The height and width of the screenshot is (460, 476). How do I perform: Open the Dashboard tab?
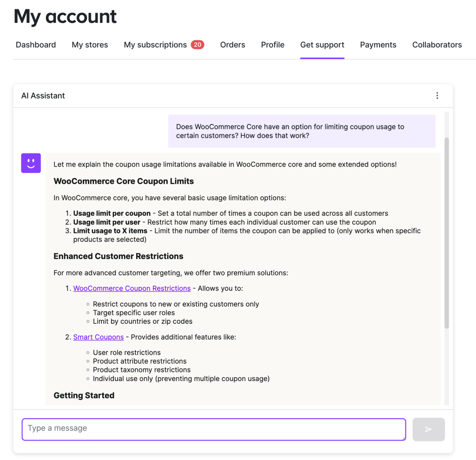(x=36, y=45)
